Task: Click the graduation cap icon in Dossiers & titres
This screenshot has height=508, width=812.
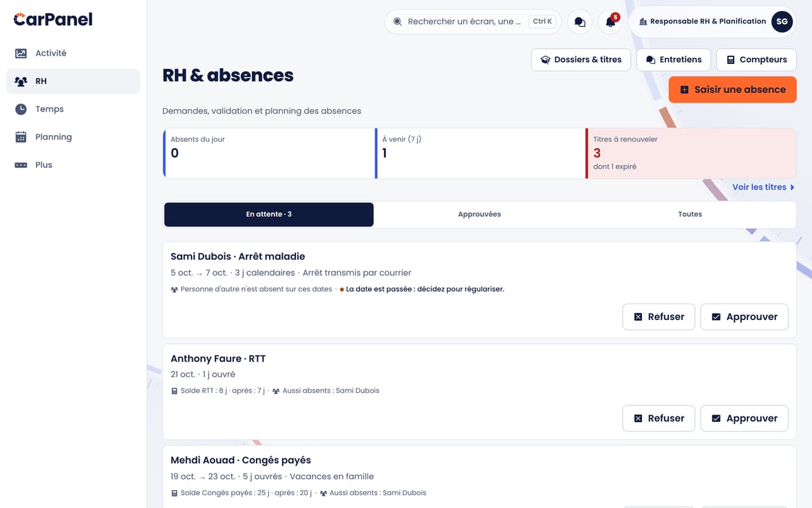Action: [x=545, y=60]
